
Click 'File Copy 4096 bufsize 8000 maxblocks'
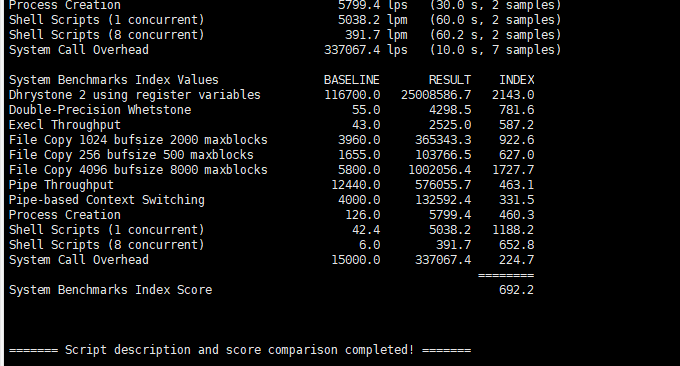point(138,170)
